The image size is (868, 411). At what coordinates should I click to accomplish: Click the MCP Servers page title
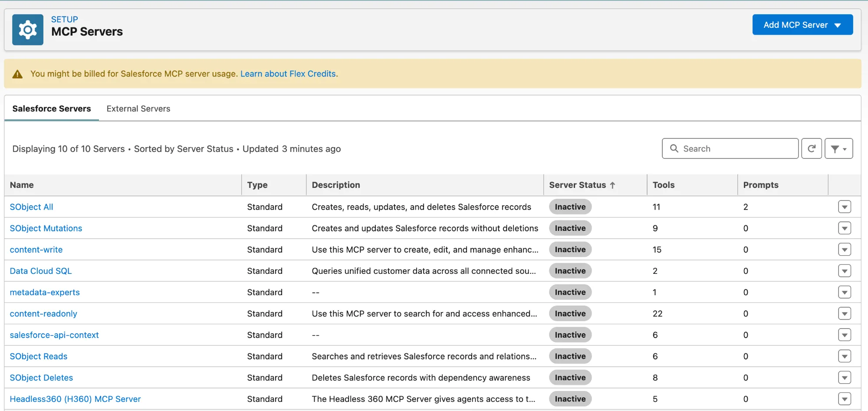click(87, 32)
